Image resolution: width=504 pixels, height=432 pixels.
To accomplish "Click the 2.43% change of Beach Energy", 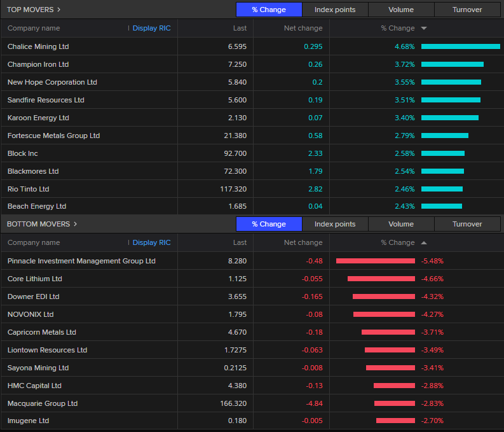I will click(405, 206).
